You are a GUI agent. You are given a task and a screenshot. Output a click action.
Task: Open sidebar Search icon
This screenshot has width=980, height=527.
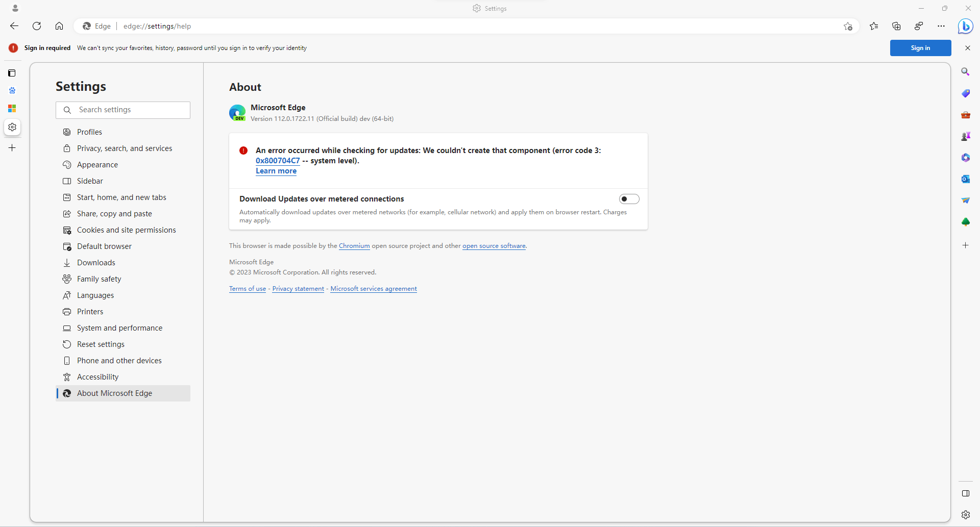[x=966, y=72]
